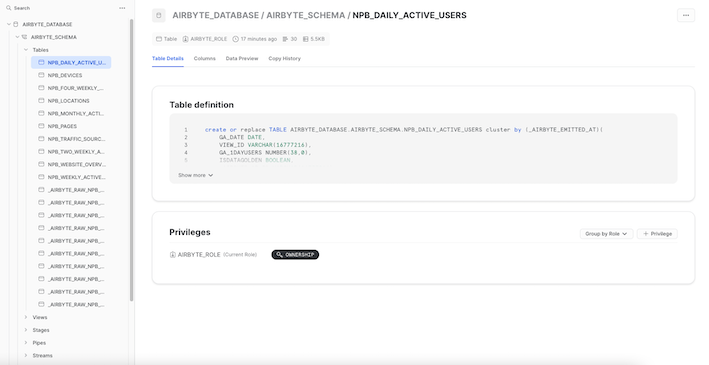Click the sidebar vertical scrollbar
Image resolution: width=709 pixels, height=365 pixels.
pos(132,160)
